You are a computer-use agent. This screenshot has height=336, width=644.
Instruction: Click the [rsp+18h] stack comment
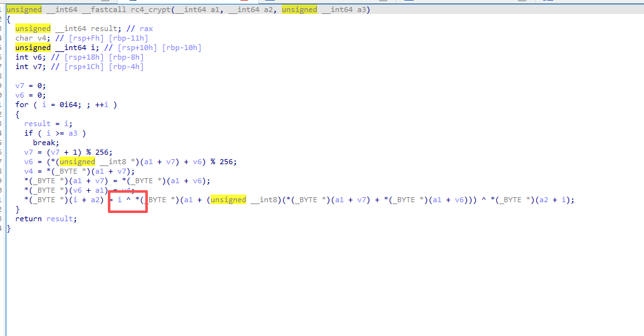(x=84, y=57)
